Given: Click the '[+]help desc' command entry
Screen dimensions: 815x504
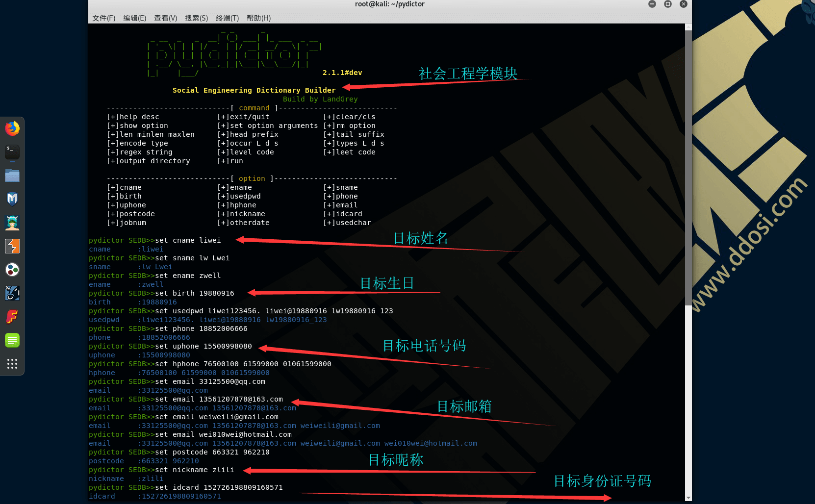Looking at the screenshot, I should click(133, 117).
